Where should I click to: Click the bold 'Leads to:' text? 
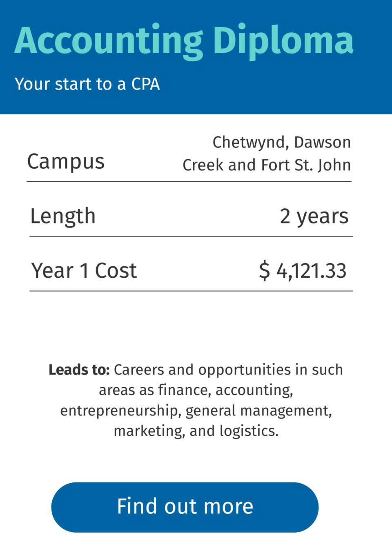click(x=79, y=370)
